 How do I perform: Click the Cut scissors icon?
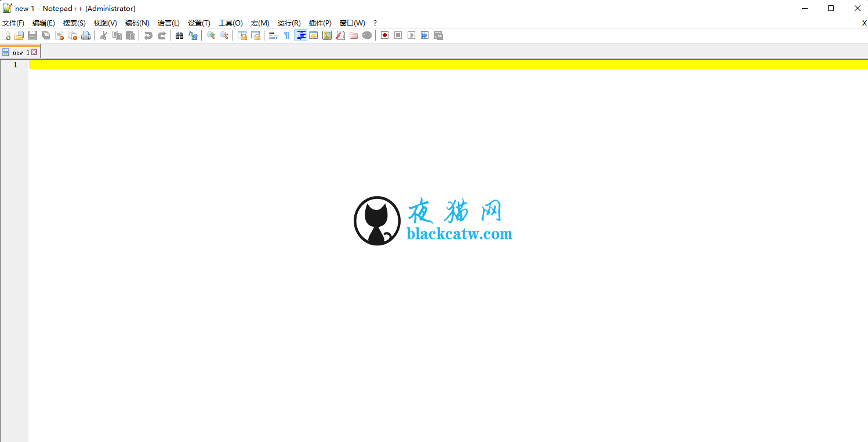(x=104, y=35)
